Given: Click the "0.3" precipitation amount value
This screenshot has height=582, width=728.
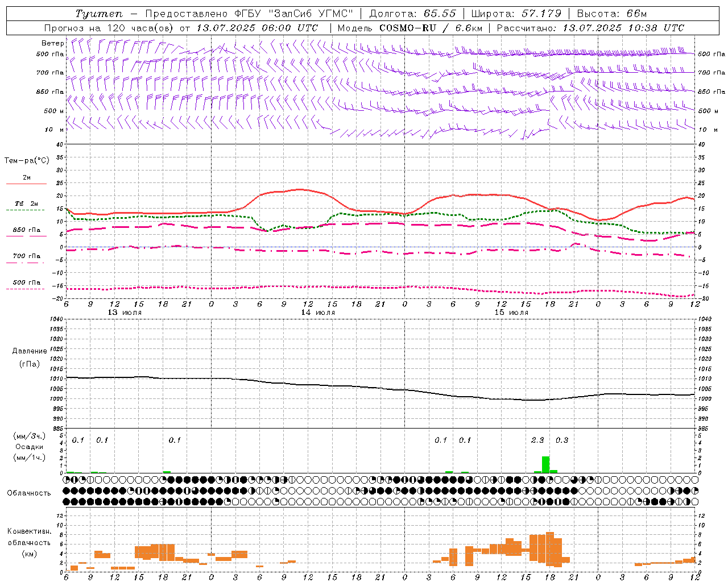Looking at the screenshot, I should (x=561, y=440).
